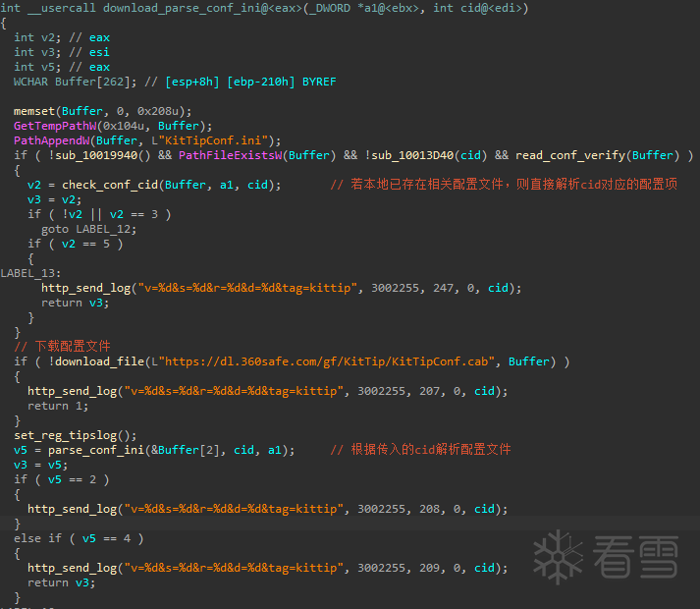Screen dimensions: 700x609
Task: Jump to check_conf_cid function
Action: pyautogui.click(x=110, y=185)
